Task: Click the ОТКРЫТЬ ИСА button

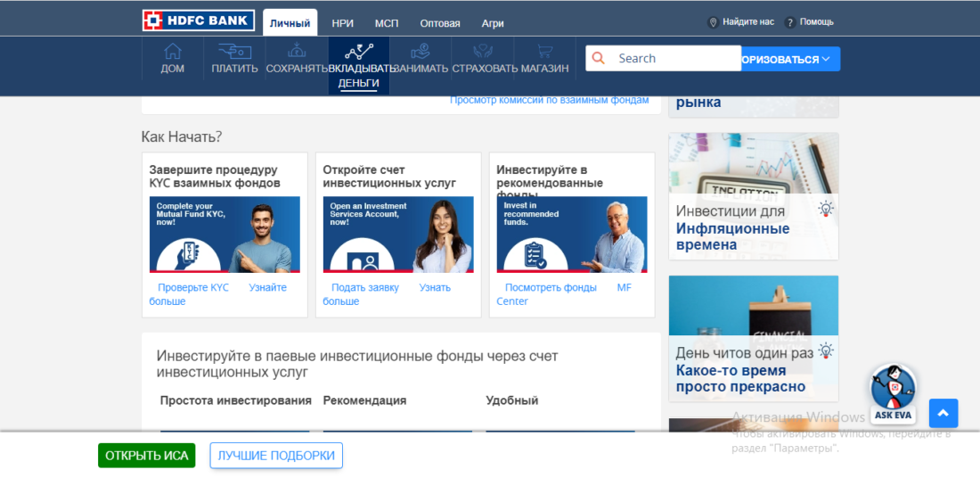Action: [147, 456]
